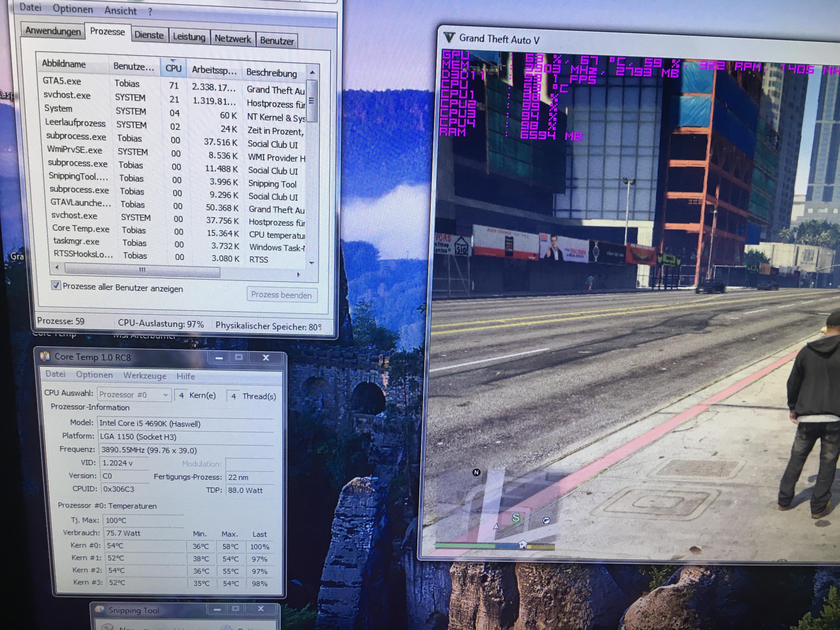The height and width of the screenshot is (630, 840).
Task: Click scroll down arrow in process list
Action: click(x=312, y=263)
